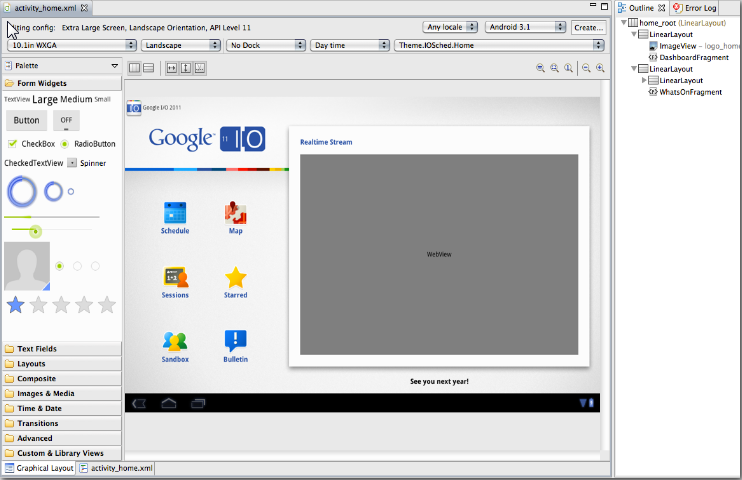Image resolution: width=742 pixels, height=480 pixels.
Task: Select the Starred star icon
Action: pyautogui.click(x=235, y=277)
